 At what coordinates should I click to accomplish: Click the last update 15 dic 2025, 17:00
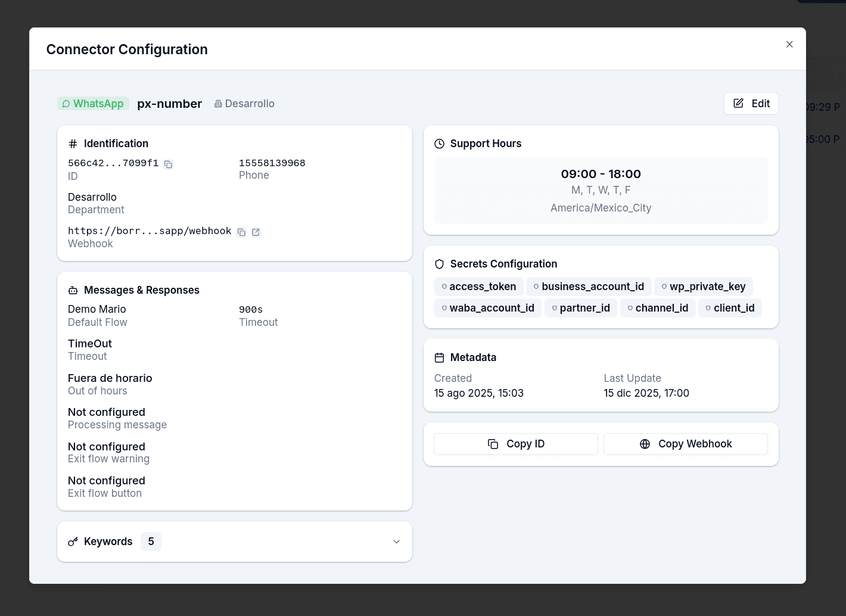[x=646, y=393]
